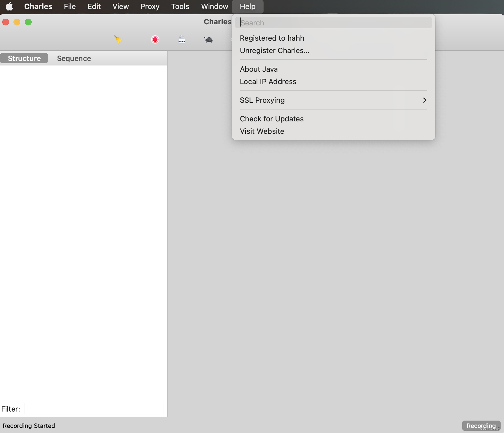This screenshot has height=433, width=504.
Task: Expand the SSL Proxying submenu
Action: click(x=333, y=100)
